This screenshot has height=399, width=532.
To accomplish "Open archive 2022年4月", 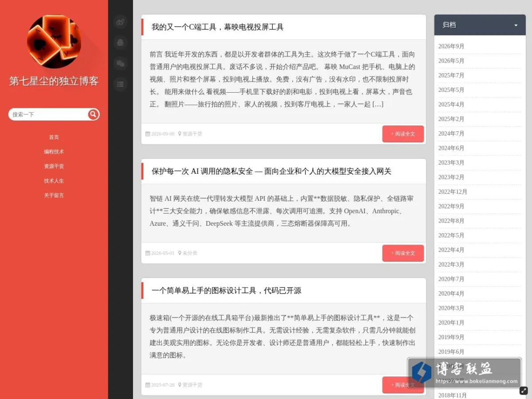I will point(451,250).
